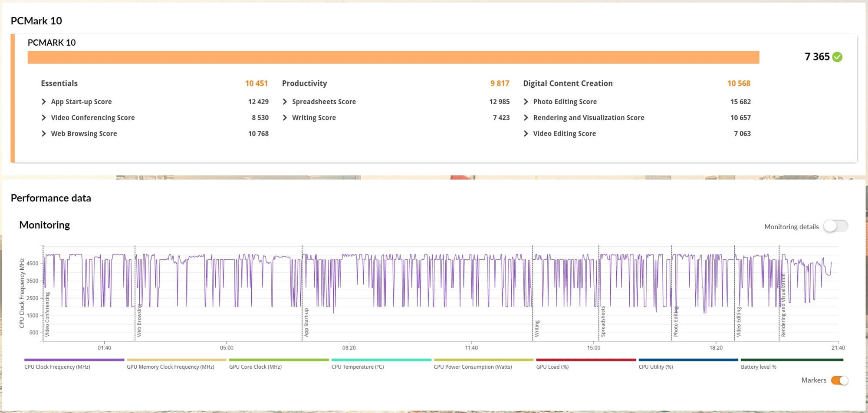The width and height of the screenshot is (868, 413).
Task: Select GPU Memory Clock Frequency legend swatch
Action: click(177, 360)
